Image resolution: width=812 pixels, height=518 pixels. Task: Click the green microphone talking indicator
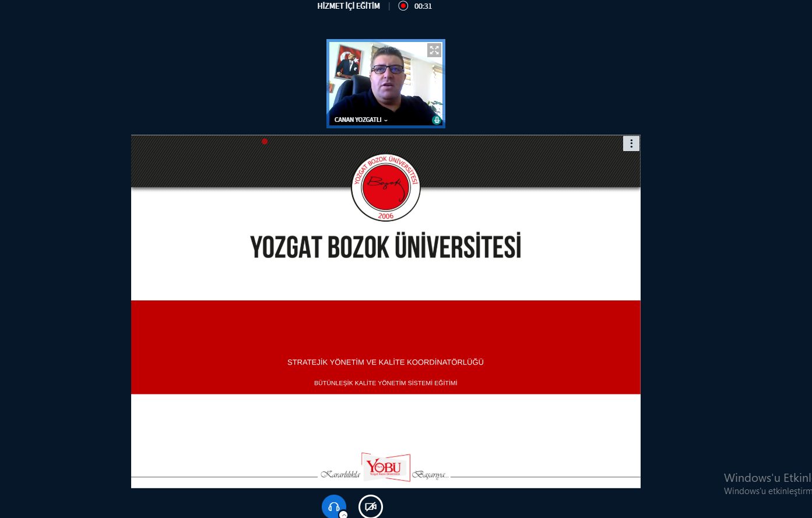(x=437, y=120)
